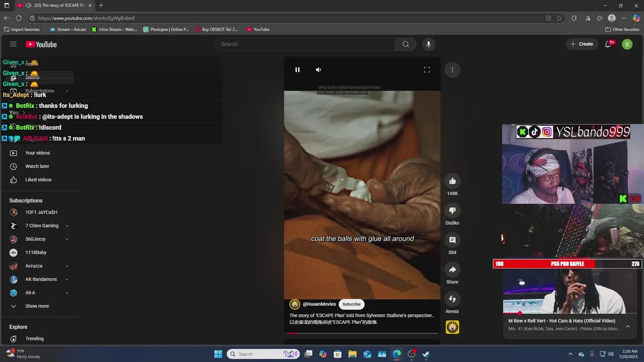Open the YouTube account avatar menu
This screenshot has width=644, height=362.
point(627,44)
